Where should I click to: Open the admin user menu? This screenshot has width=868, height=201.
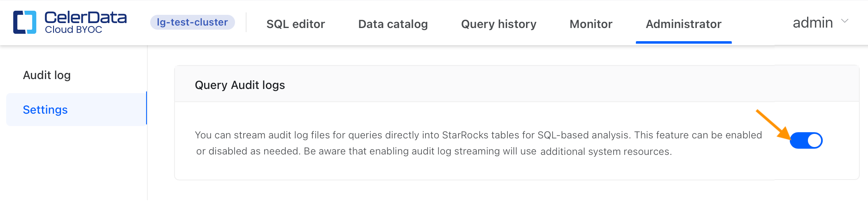point(813,23)
